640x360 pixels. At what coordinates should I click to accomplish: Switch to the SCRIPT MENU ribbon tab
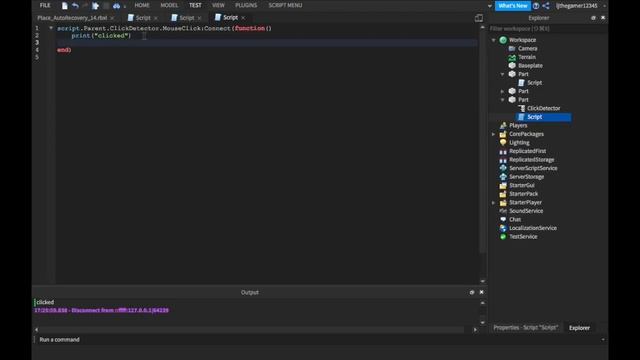[x=285, y=5]
